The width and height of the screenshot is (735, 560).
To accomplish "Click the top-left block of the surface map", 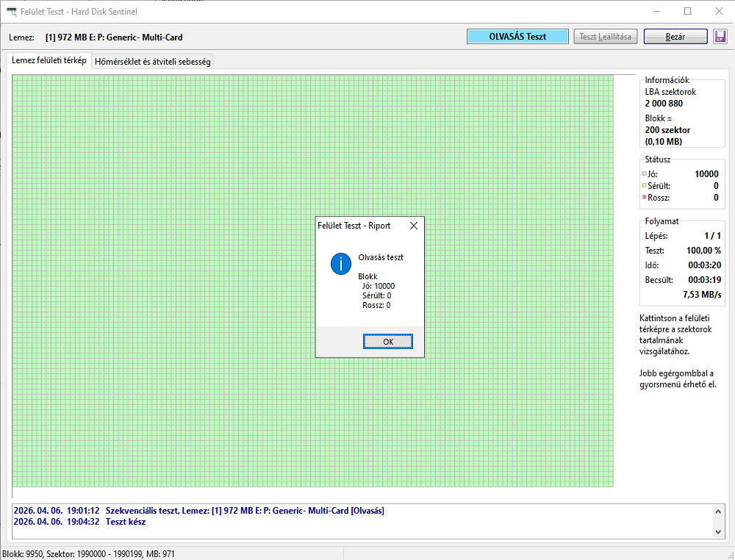I will [16, 79].
